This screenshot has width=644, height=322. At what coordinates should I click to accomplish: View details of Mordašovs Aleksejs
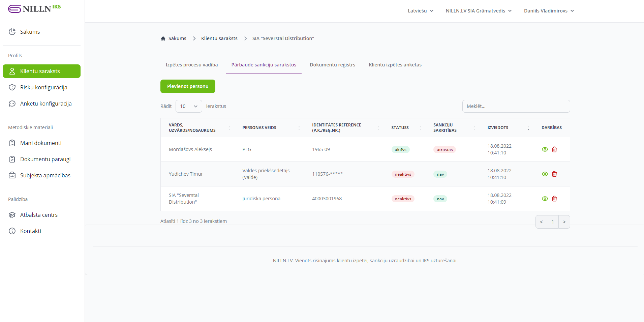(x=545, y=149)
